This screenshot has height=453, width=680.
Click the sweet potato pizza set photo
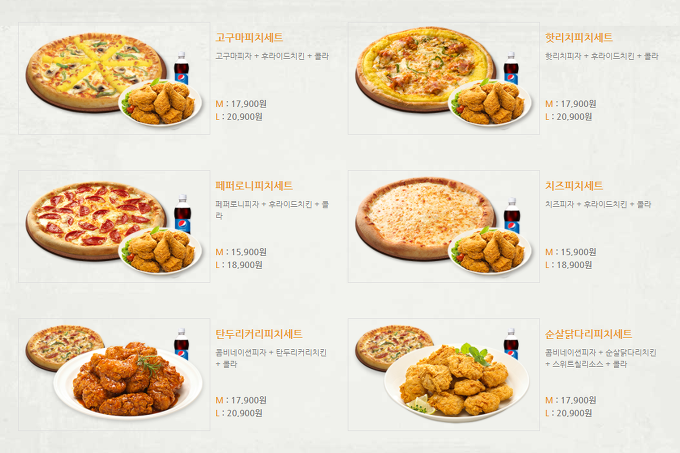coord(114,78)
